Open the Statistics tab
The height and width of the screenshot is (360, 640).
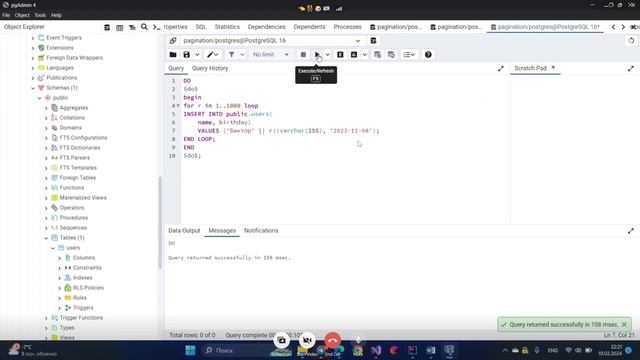point(227,27)
